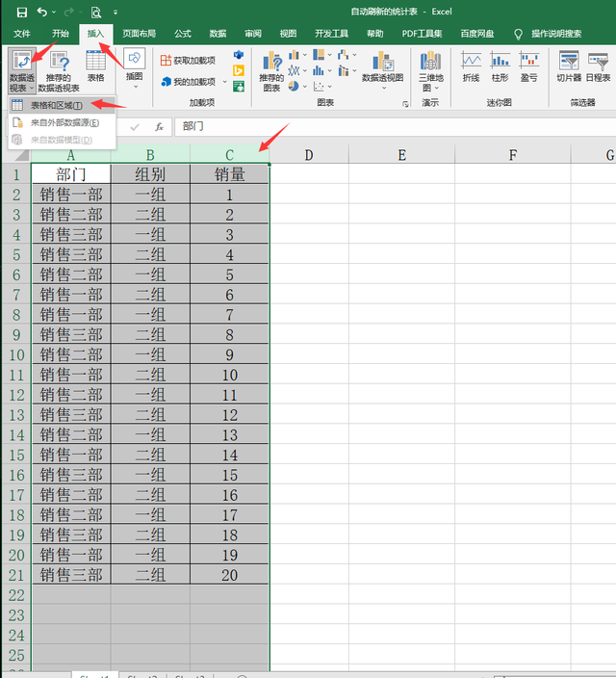
Task: Insert a 表格 table from ribbon
Action: (95, 66)
